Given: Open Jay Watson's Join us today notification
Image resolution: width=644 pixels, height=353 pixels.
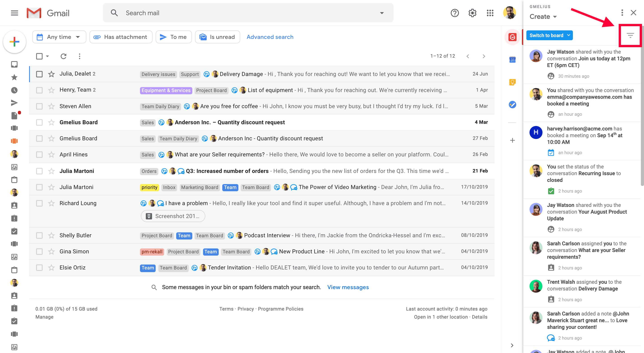Looking at the screenshot, I should pos(583,64).
